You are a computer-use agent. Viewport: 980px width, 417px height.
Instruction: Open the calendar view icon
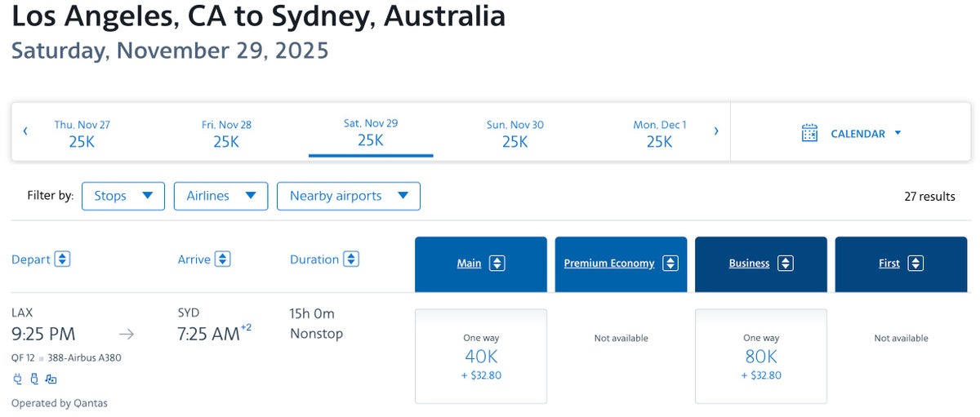click(x=809, y=133)
